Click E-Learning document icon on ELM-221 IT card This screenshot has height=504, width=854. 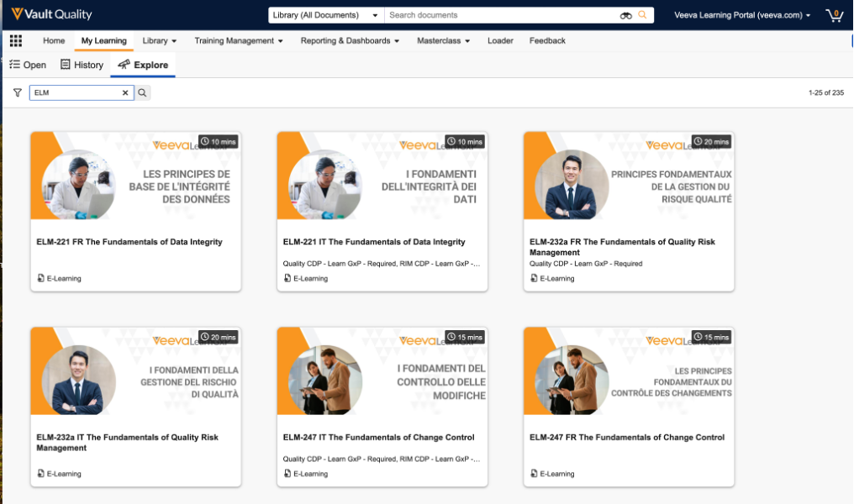click(287, 278)
